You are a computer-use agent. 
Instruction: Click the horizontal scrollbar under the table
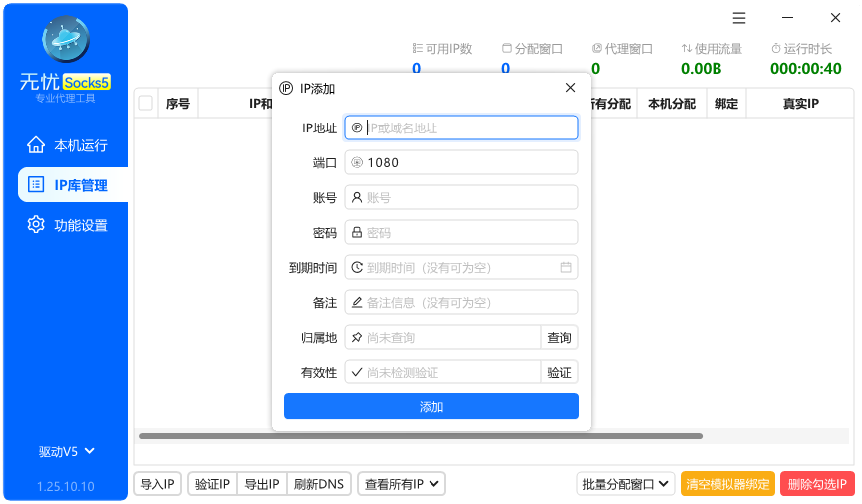[419, 436]
